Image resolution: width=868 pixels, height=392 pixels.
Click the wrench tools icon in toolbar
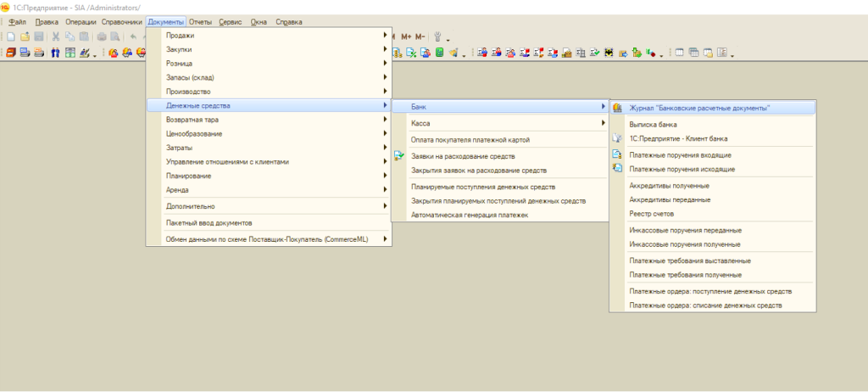pyautogui.click(x=438, y=36)
